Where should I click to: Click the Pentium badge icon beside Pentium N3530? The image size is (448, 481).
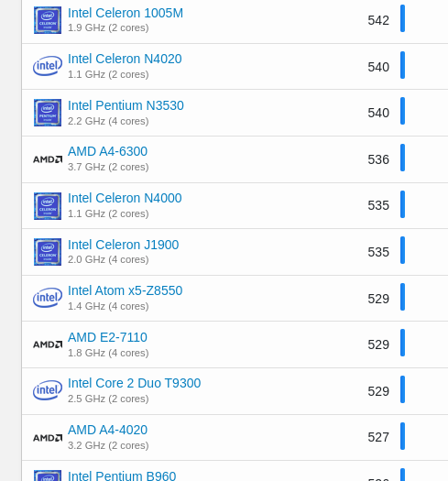click(x=48, y=113)
